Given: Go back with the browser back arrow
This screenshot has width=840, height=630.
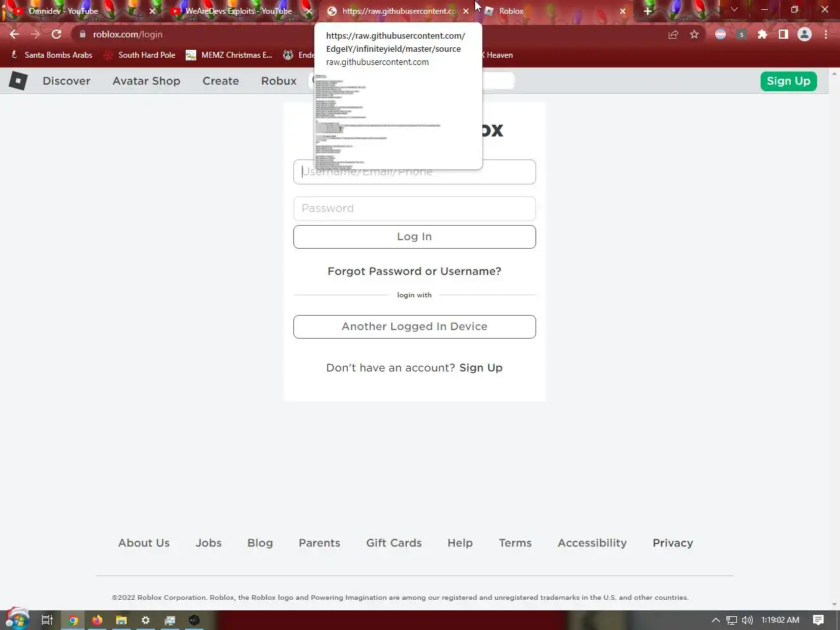Looking at the screenshot, I should tap(14, 34).
